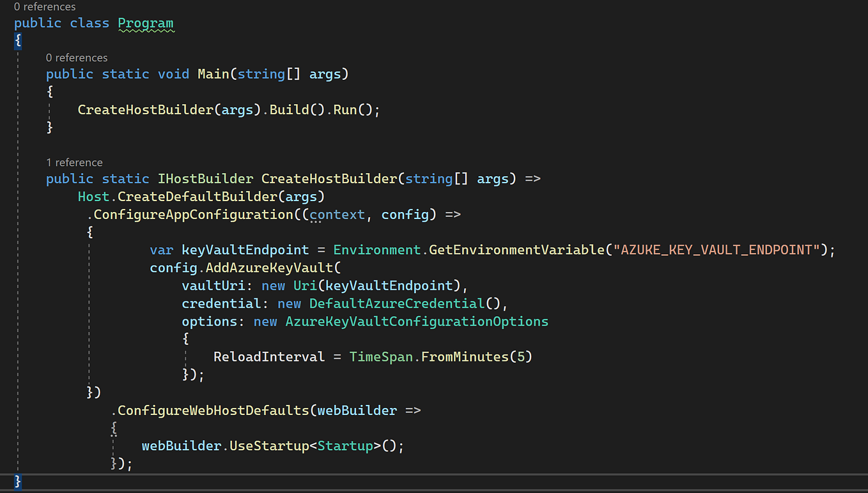Viewport: 868px width, 493px height.
Task: Click "0 references" above the Main method
Action: (x=76, y=57)
